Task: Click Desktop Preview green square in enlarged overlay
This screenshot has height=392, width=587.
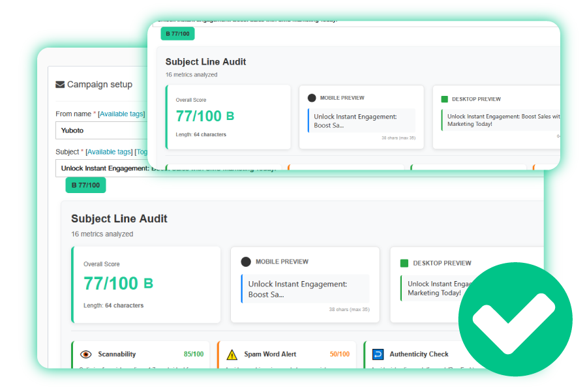Action: click(x=445, y=99)
